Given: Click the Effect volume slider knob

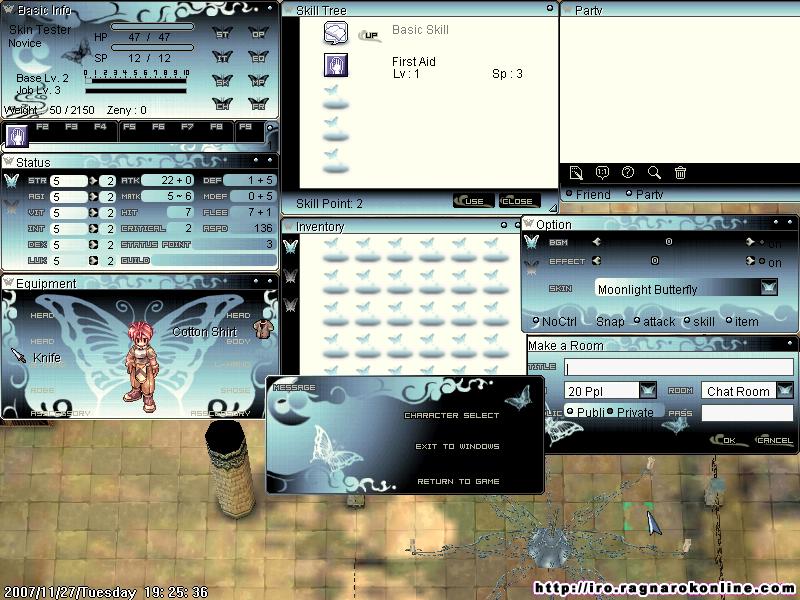Looking at the screenshot, I should tap(655, 261).
